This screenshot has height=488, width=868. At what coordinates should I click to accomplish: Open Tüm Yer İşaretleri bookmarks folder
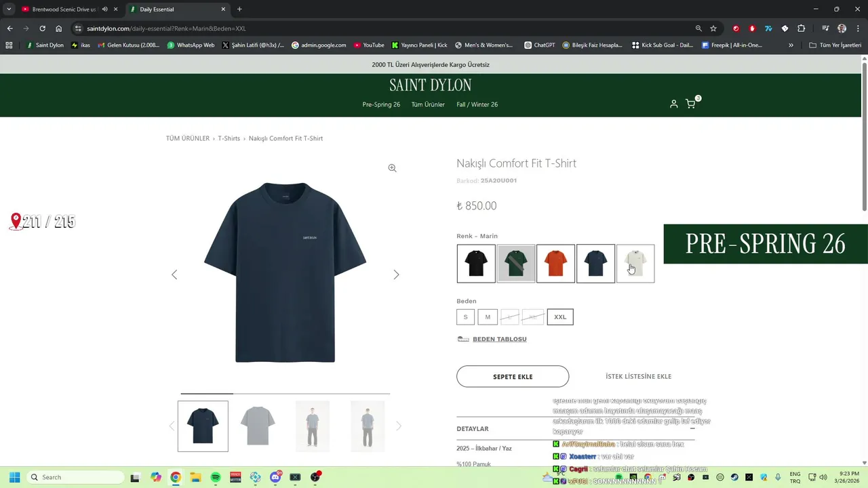click(834, 45)
